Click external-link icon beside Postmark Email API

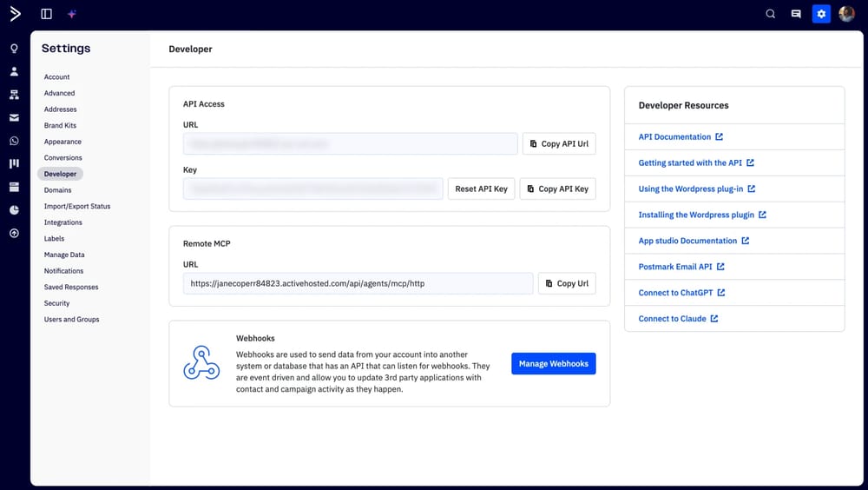pos(720,267)
